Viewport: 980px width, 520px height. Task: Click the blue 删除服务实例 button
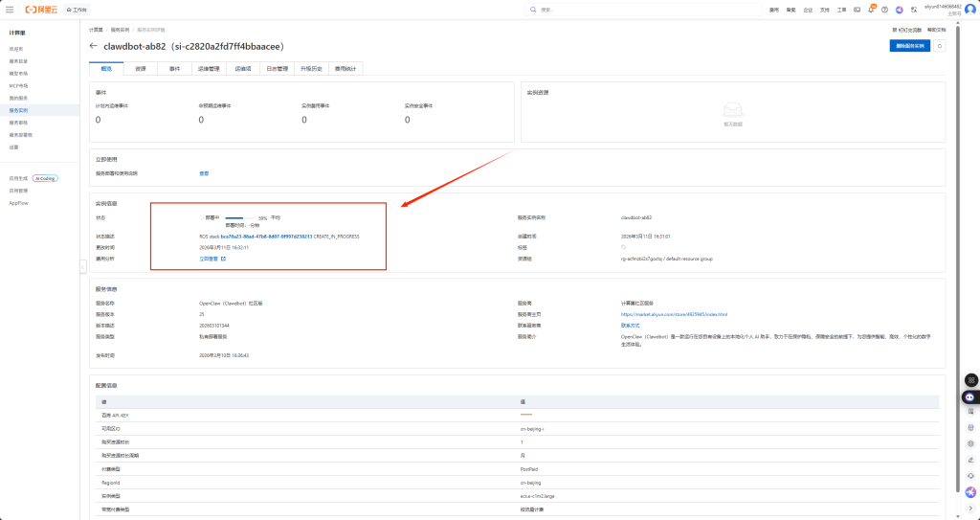point(908,45)
